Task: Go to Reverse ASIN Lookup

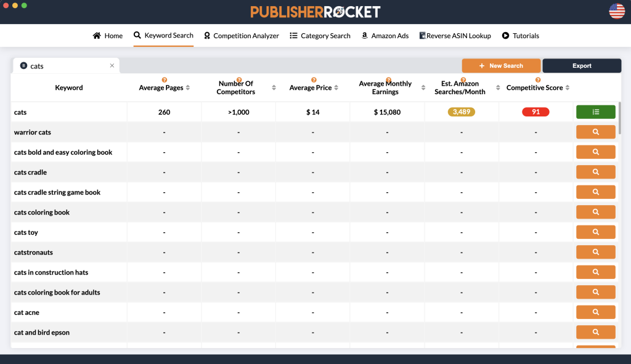Action: [x=455, y=36]
